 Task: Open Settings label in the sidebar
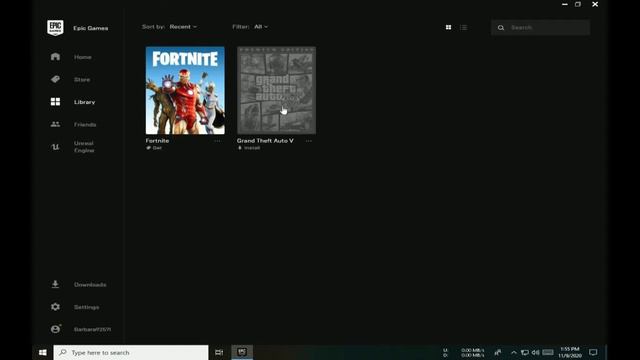tap(87, 307)
